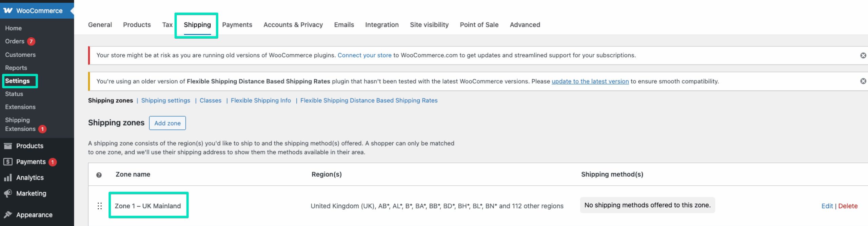Dismiss the Flexible Shipping older version notice
The width and height of the screenshot is (868, 226).
(x=863, y=81)
